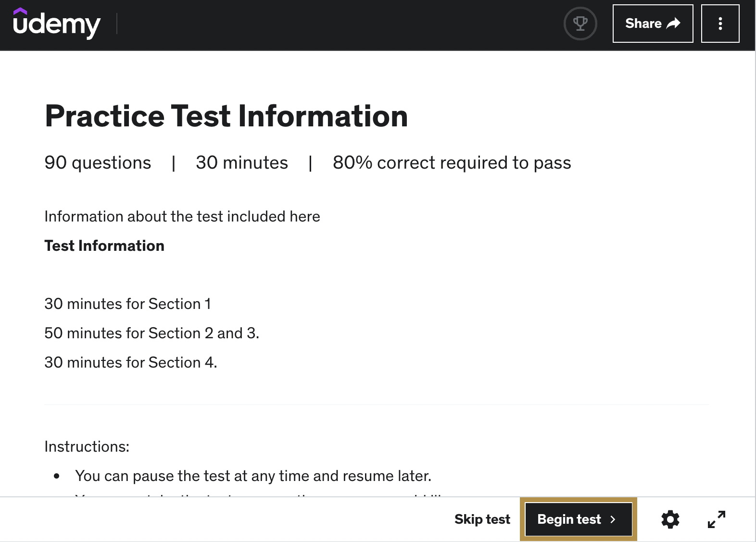Click the Test Information bold label
756x542 pixels.
point(104,246)
